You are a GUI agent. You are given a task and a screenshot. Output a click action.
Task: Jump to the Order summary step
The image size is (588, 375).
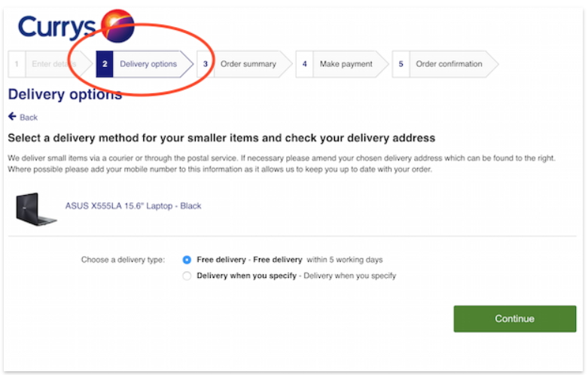[x=245, y=64]
